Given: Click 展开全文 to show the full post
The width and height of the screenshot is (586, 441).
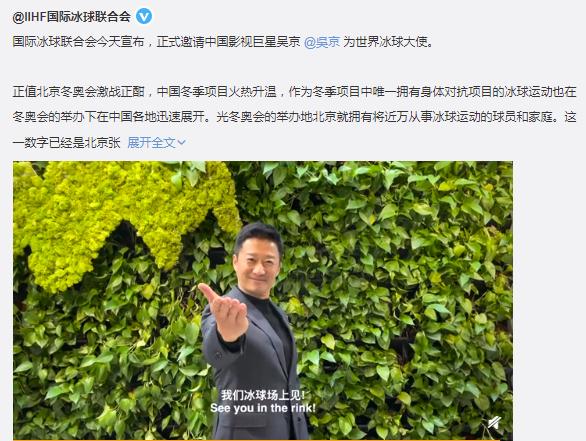Looking at the screenshot, I should (x=156, y=142).
